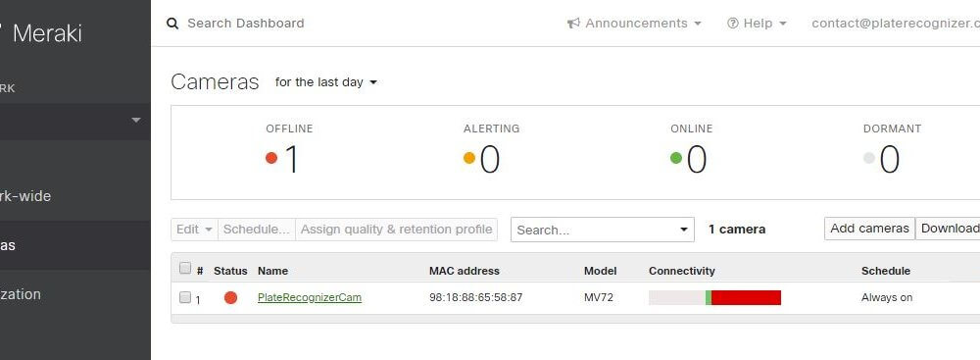Focus the Search Dashboard input field
The width and height of the screenshot is (980, 360).
246,24
